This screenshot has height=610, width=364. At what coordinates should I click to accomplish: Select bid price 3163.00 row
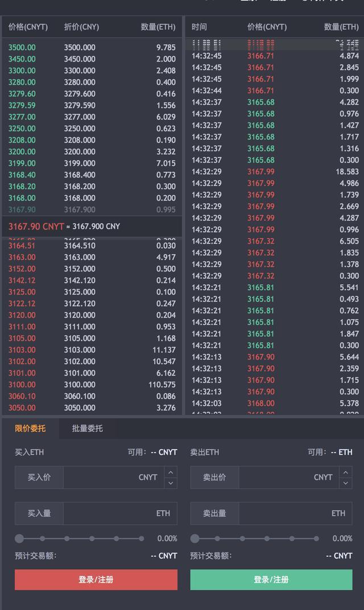pos(92,257)
